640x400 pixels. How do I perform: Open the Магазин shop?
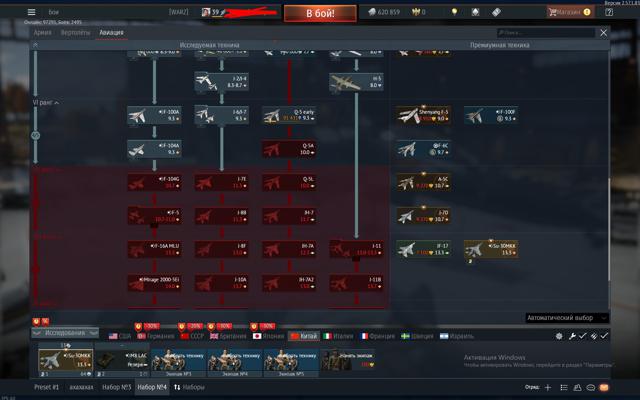pos(570,12)
